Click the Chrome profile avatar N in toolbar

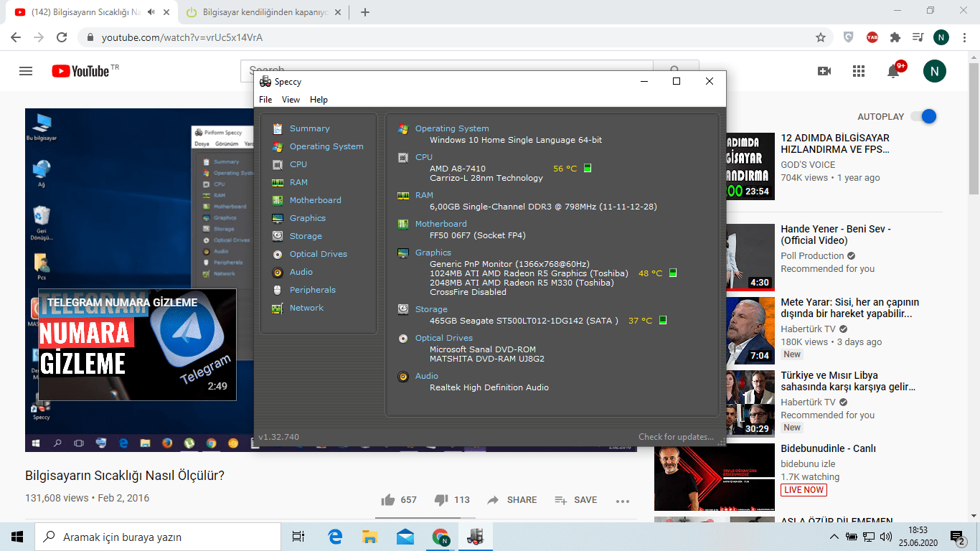pyautogui.click(x=941, y=37)
